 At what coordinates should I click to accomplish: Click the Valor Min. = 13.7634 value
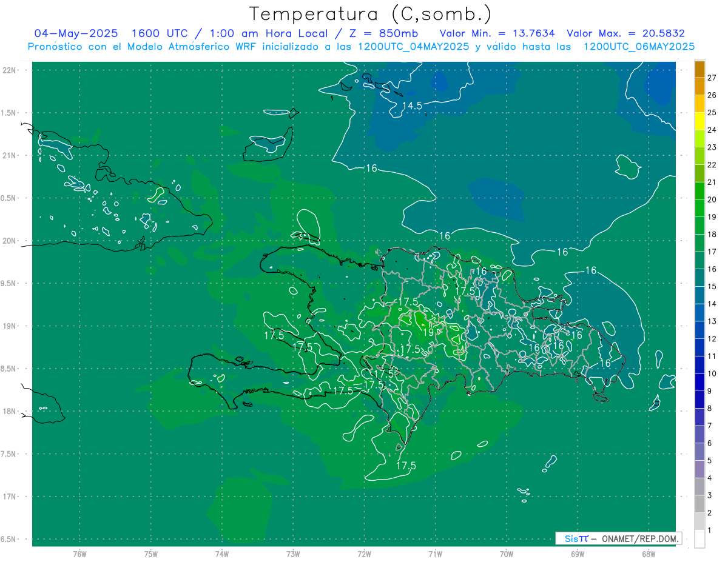pos(497,33)
